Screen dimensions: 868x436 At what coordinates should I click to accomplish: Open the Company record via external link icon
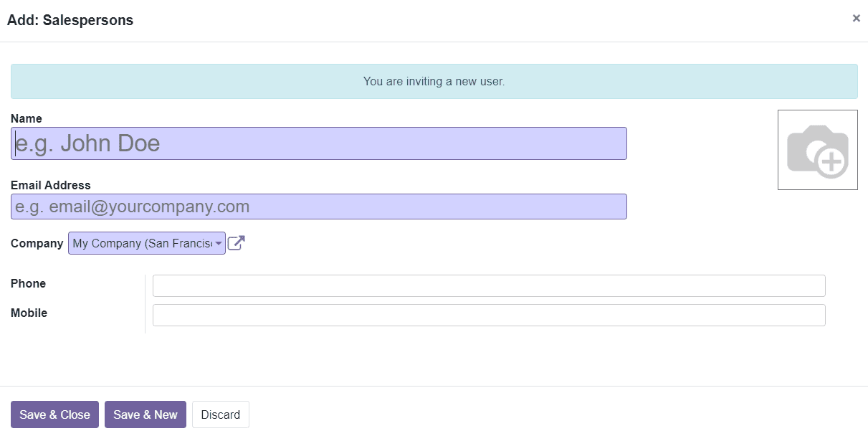coord(237,243)
